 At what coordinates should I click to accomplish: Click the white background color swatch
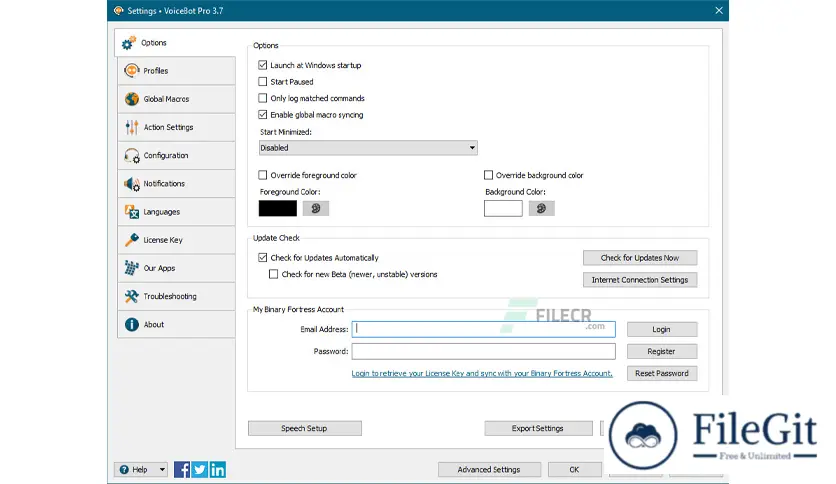(503, 208)
